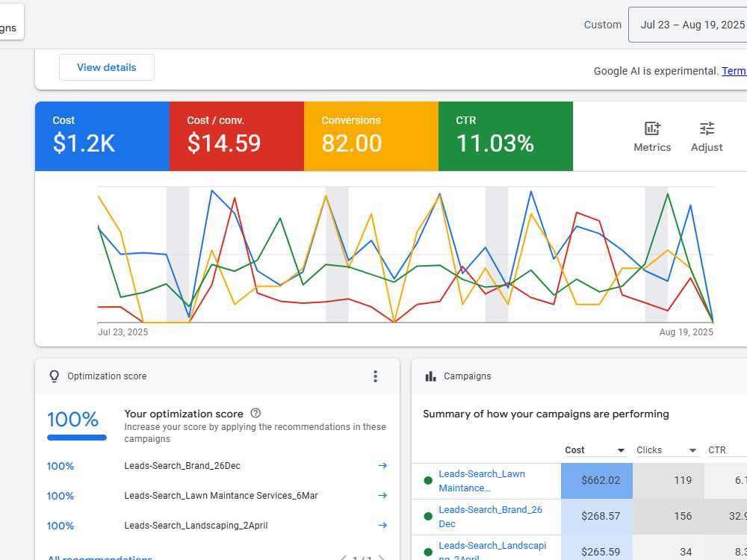This screenshot has width=747, height=560.
Task: Open the Clicks column dropdown
Action: point(692,450)
